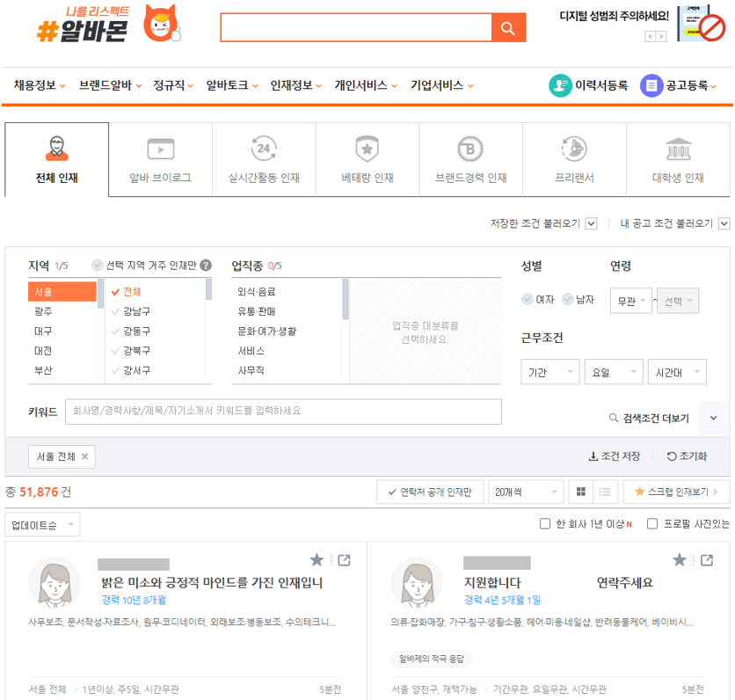Switch to the 알바 브이로그 tab
This screenshot has height=700, width=735.
(160, 160)
